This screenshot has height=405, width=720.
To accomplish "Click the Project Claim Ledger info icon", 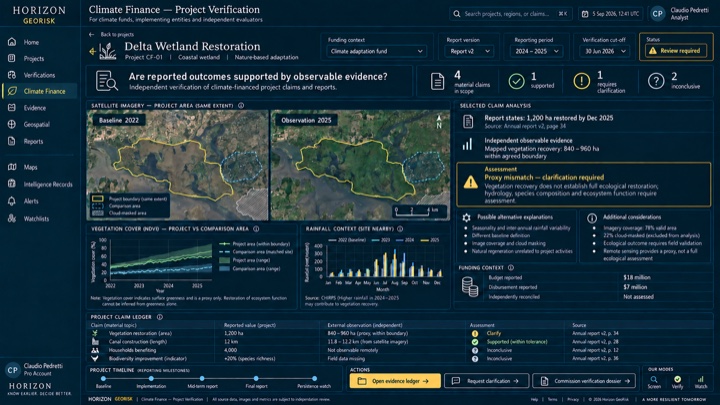I will [x=160, y=317].
